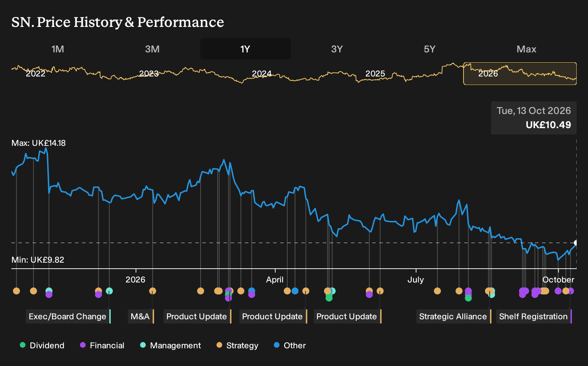Click the Product Update label left of Strategic Alliance
Screen dimensions: 588x366
pyautogui.click(x=347, y=316)
